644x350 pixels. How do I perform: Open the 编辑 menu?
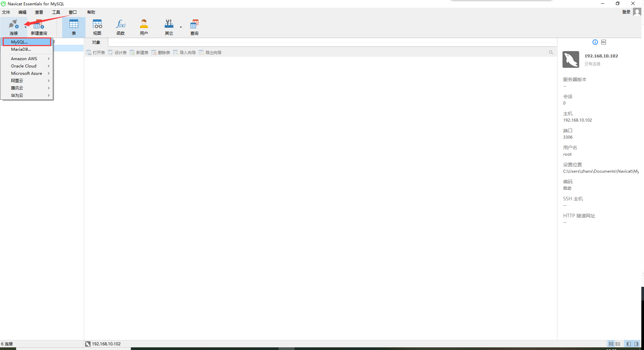coord(22,12)
